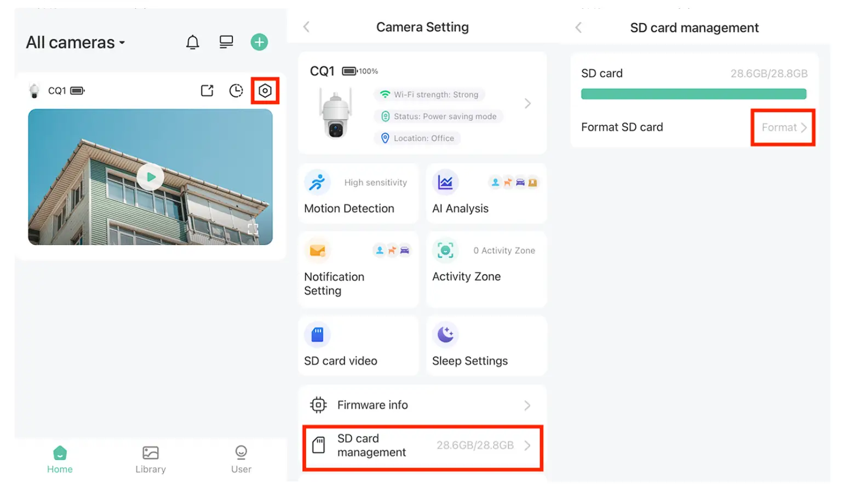Open Motion Detection settings tile
This screenshot has height=504, width=843.
pos(358,194)
